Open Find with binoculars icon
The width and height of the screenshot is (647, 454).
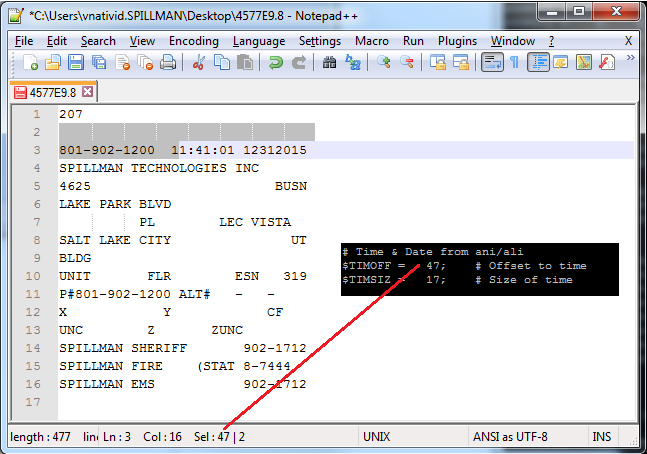coord(329,63)
